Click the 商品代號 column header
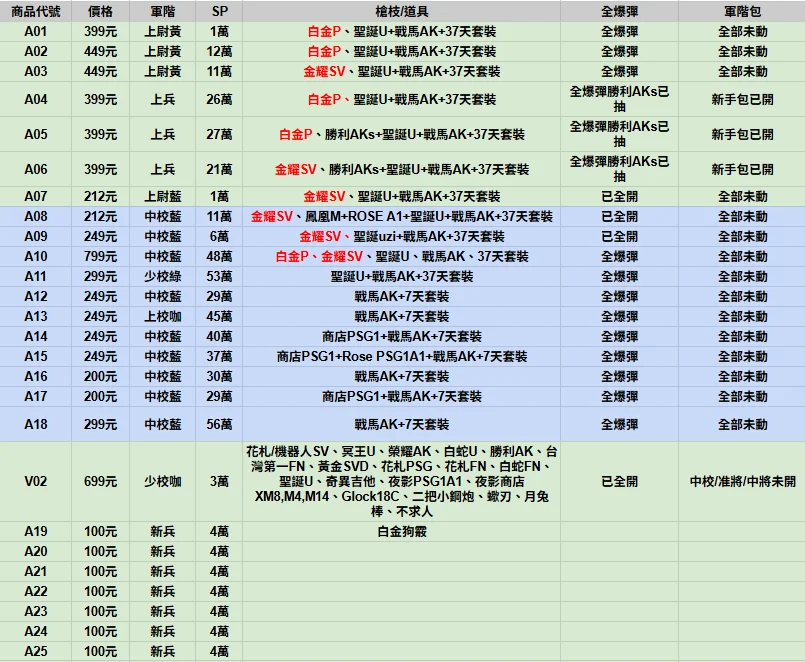This screenshot has width=805, height=662. [x=36, y=12]
